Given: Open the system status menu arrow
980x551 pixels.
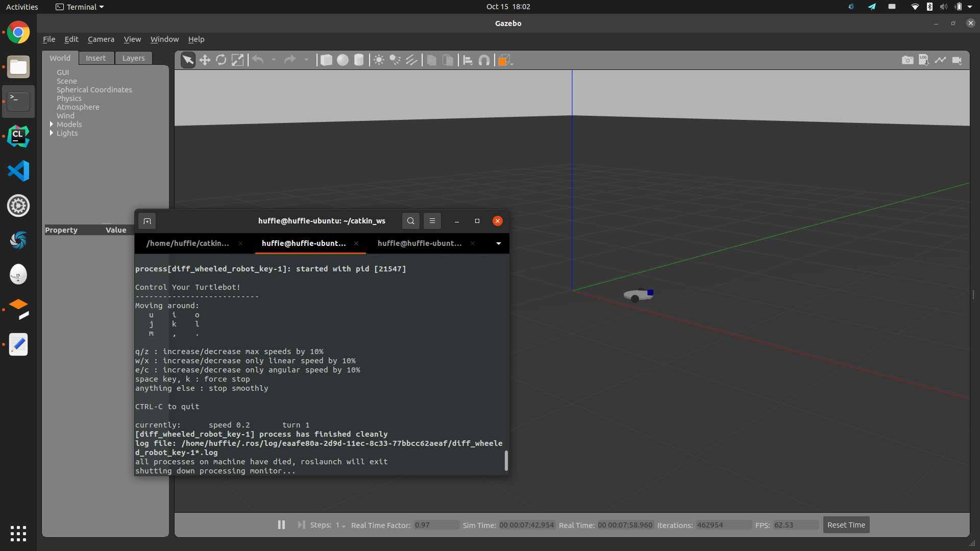Looking at the screenshot, I should (970, 7).
